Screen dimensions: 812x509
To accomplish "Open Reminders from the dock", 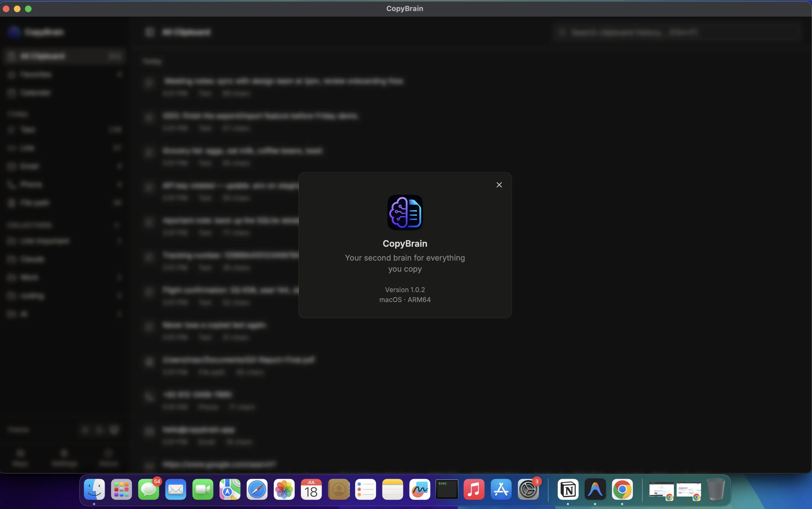I will pos(365,489).
